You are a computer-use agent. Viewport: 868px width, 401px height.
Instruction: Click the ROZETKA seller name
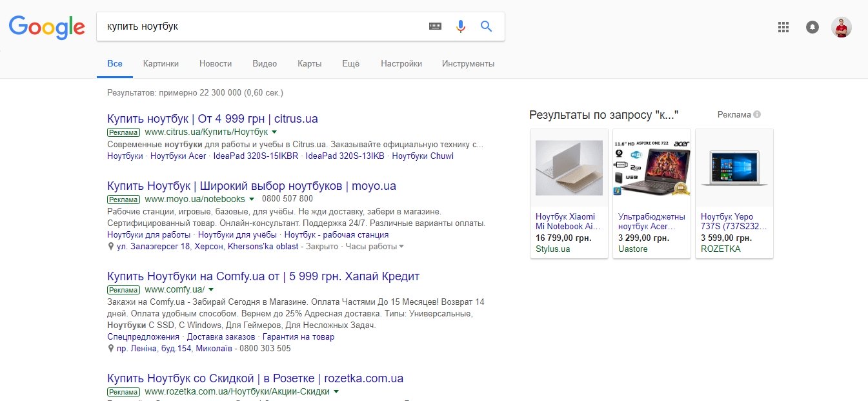tap(721, 249)
